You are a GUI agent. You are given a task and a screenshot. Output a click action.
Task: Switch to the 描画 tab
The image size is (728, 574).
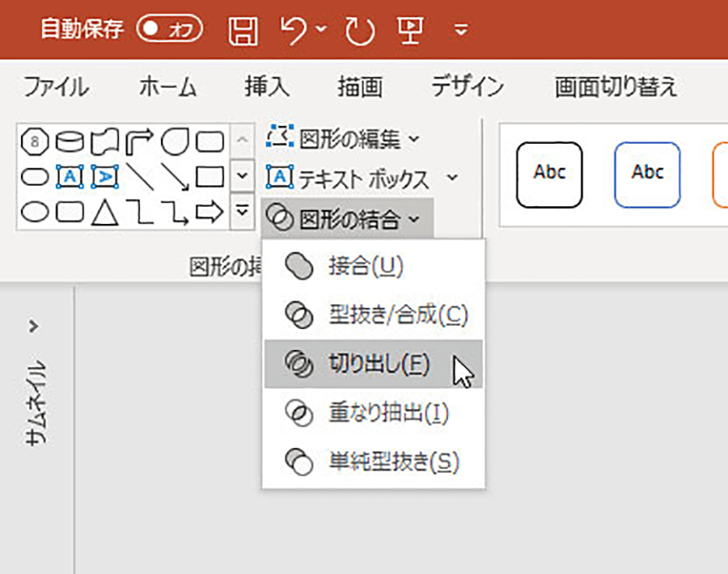point(360,87)
